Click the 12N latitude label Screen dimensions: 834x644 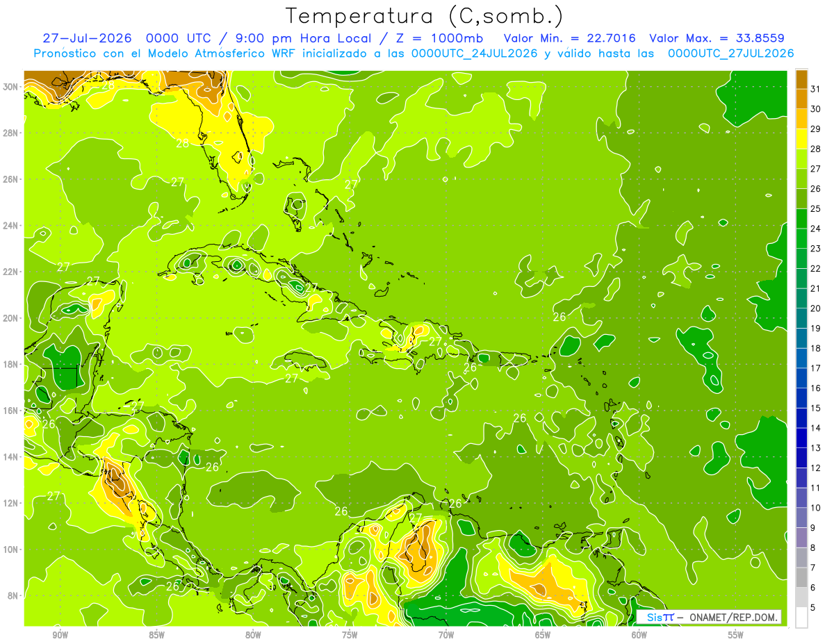click(x=10, y=503)
